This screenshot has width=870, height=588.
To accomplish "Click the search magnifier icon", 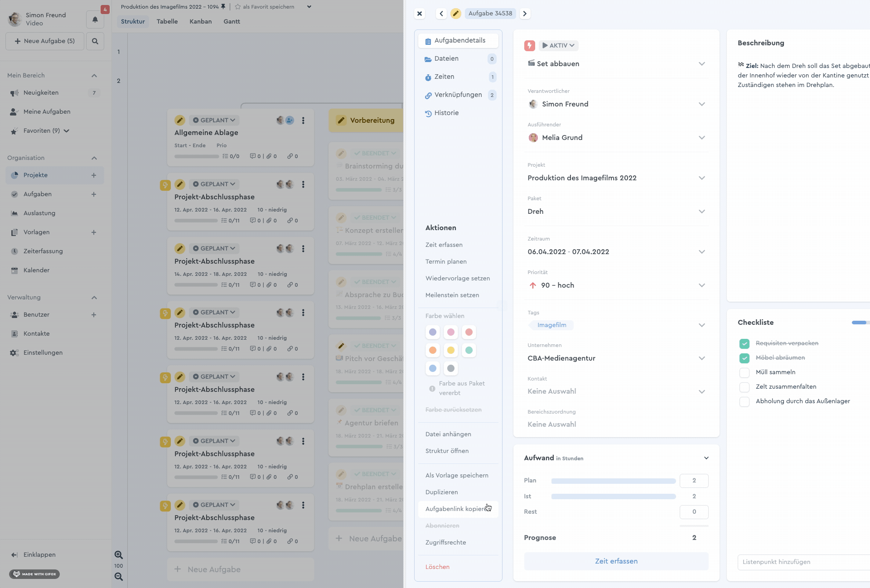I will tap(95, 41).
